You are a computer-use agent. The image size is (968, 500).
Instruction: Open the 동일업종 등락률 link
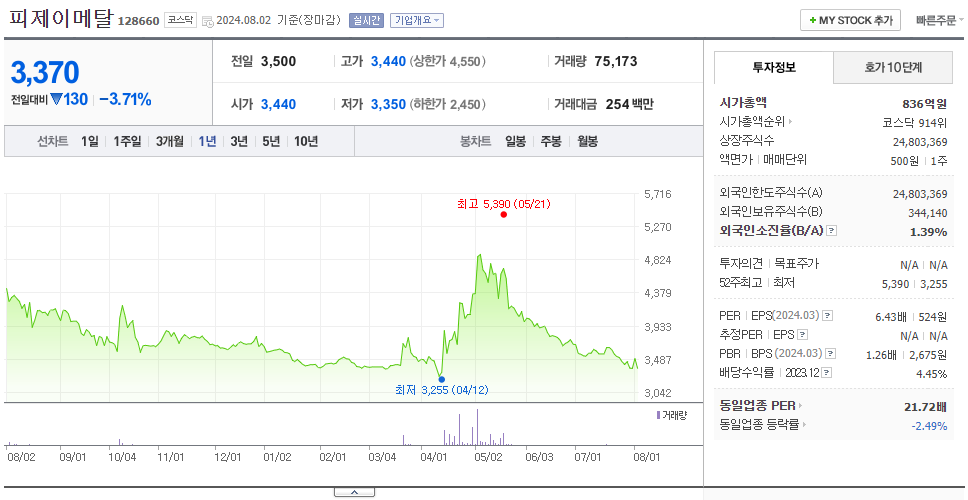coord(759,425)
